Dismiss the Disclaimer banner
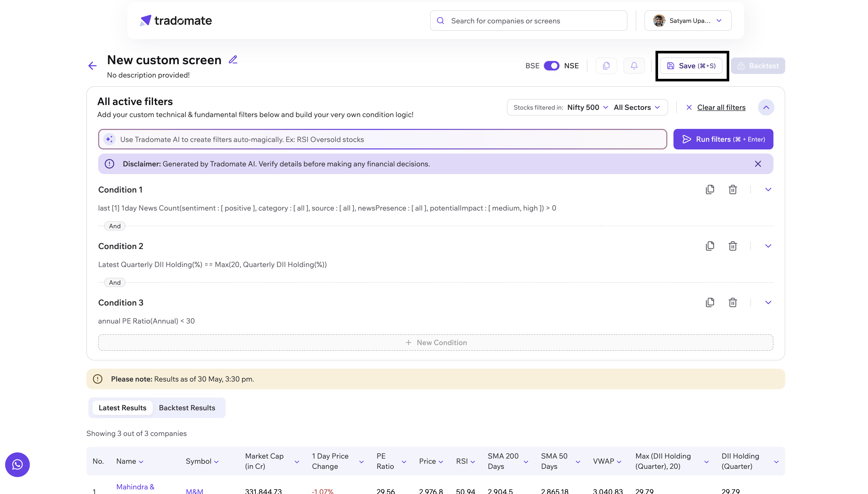The width and height of the screenshot is (868, 494). point(758,164)
